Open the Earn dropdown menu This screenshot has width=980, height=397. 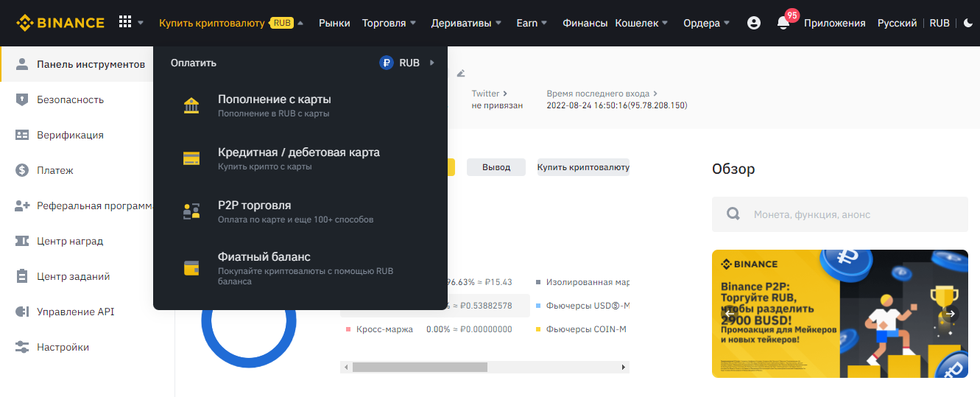pyautogui.click(x=532, y=23)
